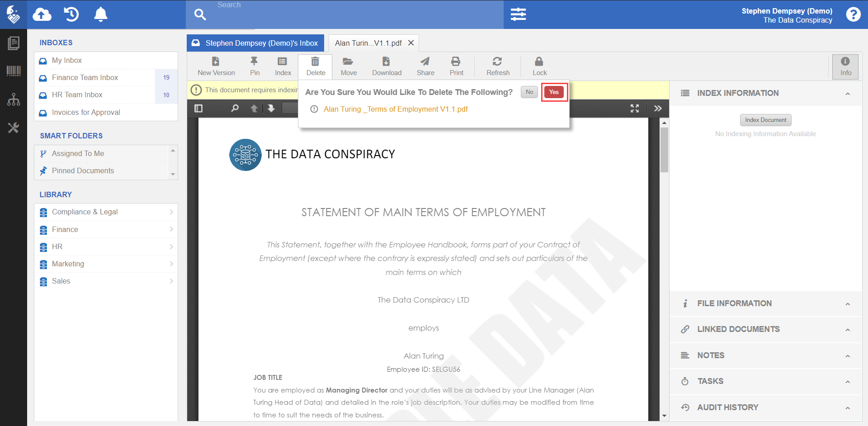Click the Stephen Dempsey (Demo) user name
The width and height of the screenshot is (868, 426).
787,11
